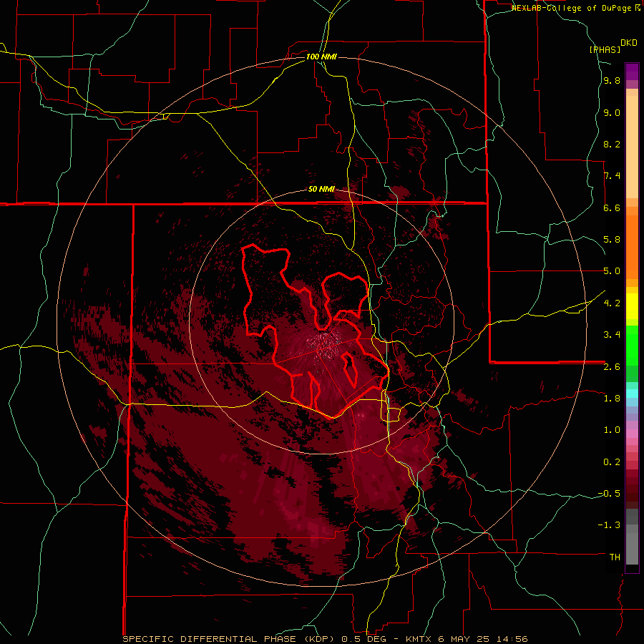Viewport: 644px width, 644px height.
Task: Click the 1.8 value on the scale
Action: [612, 399]
